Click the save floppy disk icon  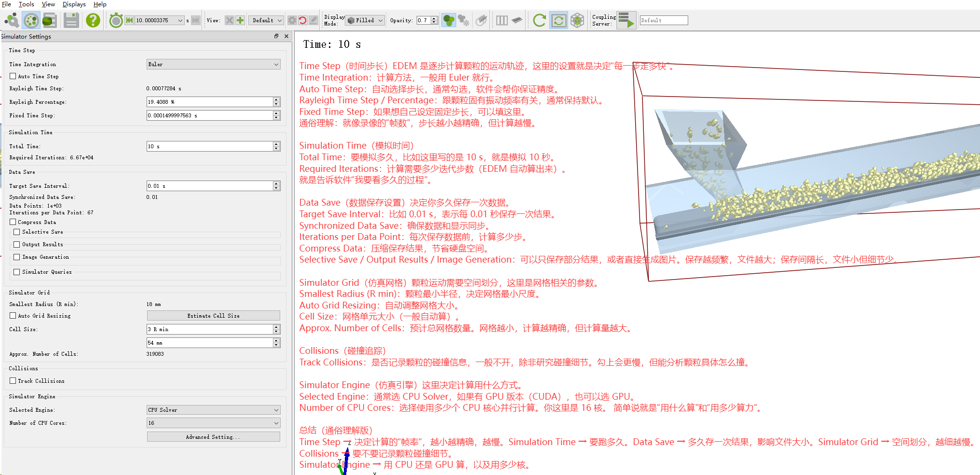71,20
